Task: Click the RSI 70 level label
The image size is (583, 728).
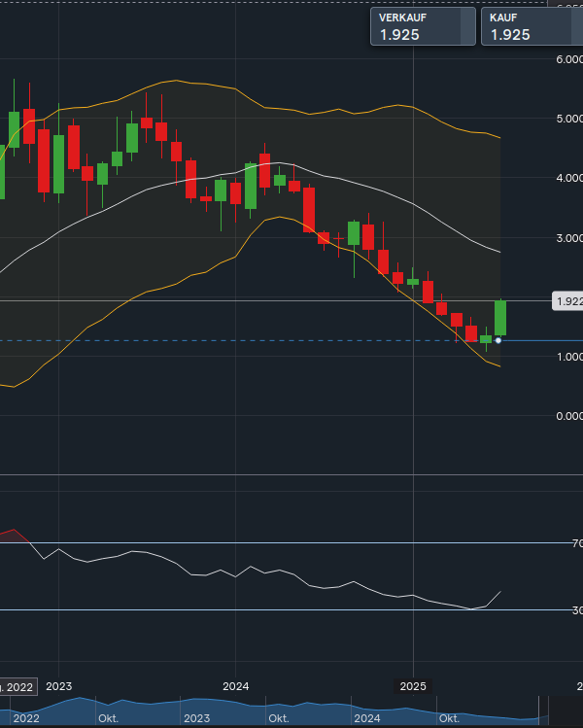Action: pos(577,543)
